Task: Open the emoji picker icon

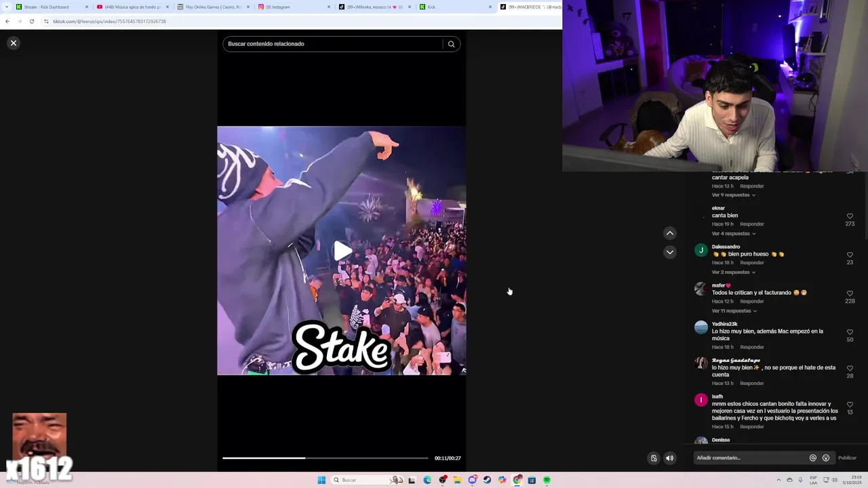Action: click(825, 458)
